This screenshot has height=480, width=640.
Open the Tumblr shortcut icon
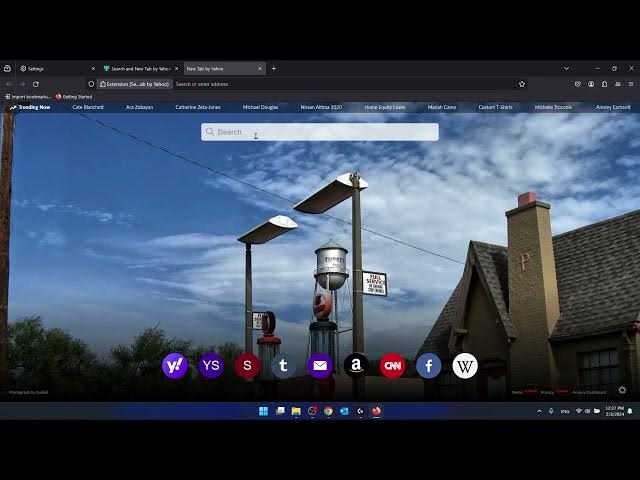[284, 366]
